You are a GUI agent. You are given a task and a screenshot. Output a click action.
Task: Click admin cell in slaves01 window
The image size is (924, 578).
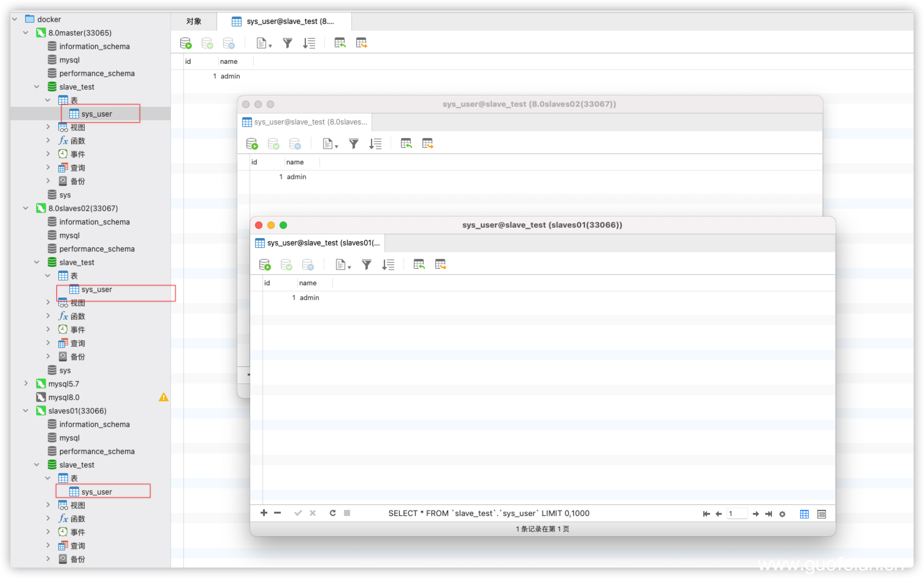(x=309, y=297)
